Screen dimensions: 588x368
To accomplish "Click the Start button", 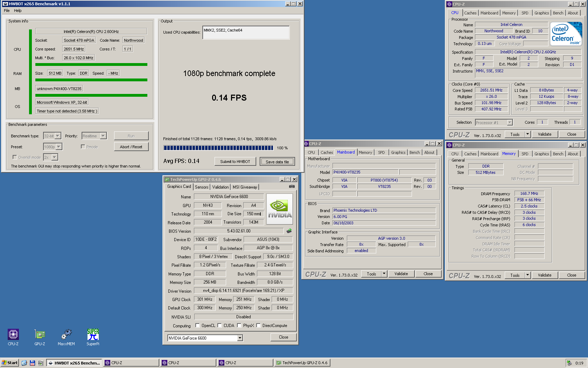I will (10, 363).
